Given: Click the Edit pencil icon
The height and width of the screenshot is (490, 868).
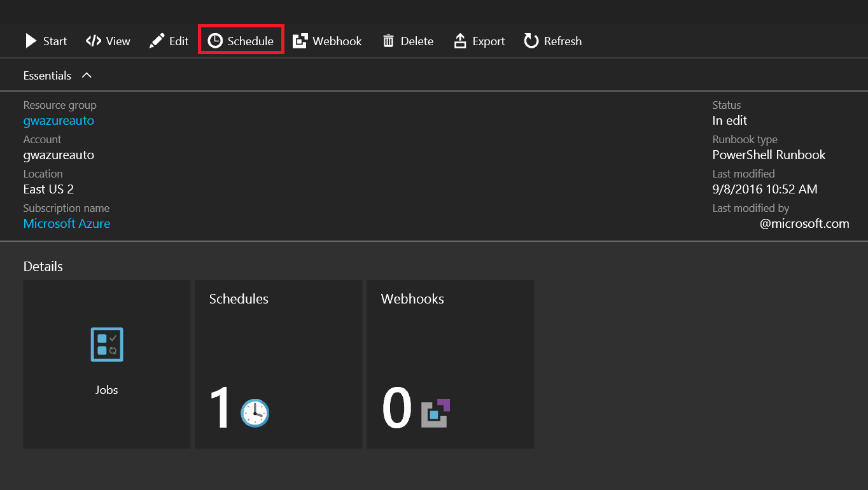Looking at the screenshot, I should coord(157,41).
